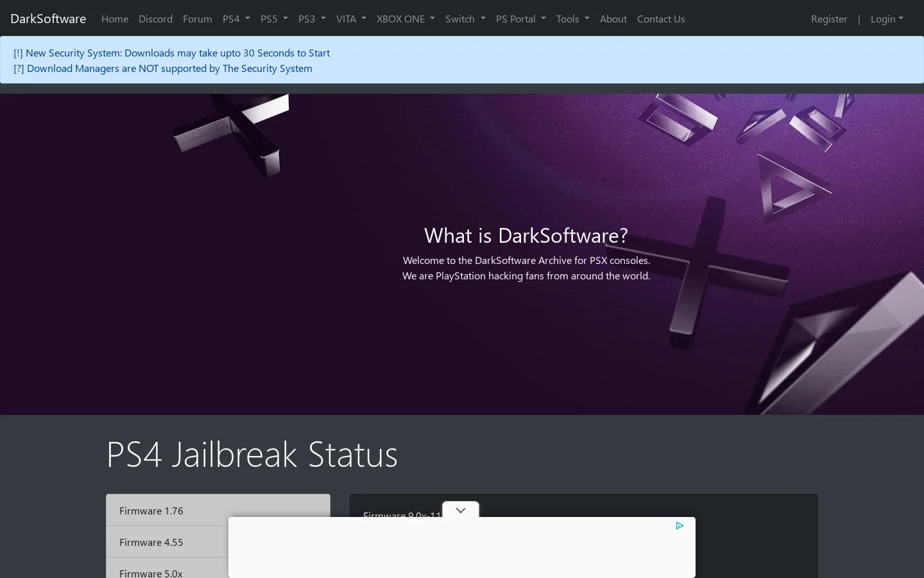Click the 'PS4 Jailbreak Status' heading
This screenshot has height=578, width=924.
pyautogui.click(x=252, y=454)
